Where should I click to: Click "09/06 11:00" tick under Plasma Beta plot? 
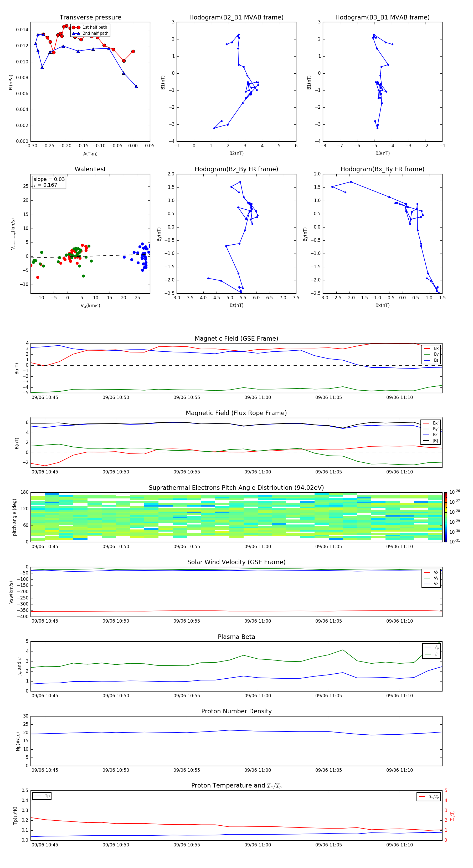258,695
